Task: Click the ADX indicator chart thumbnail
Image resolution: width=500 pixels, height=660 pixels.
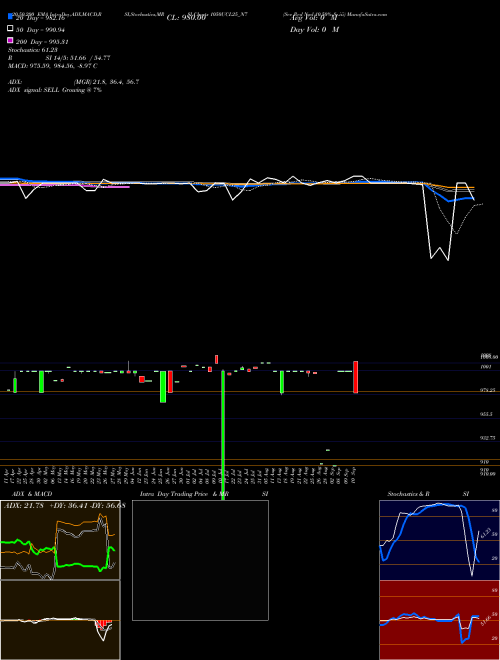Action: [60, 540]
